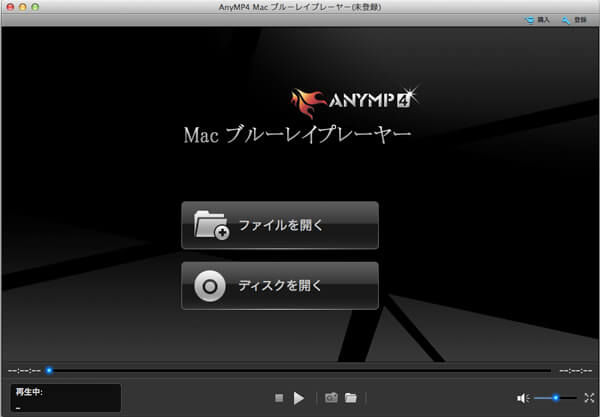Click the playback progress bar handle
600x417 pixels.
(x=49, y=371)
